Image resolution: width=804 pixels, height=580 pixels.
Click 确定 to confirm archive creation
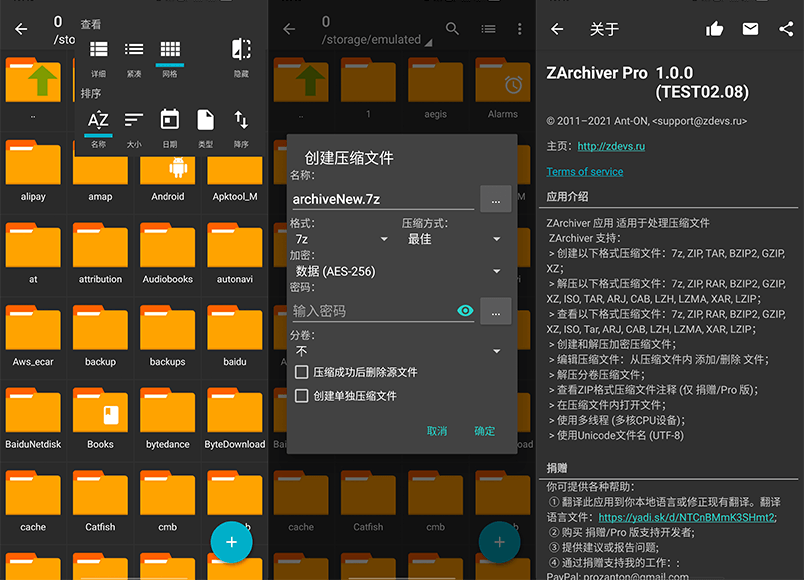[x=485, y=431]
